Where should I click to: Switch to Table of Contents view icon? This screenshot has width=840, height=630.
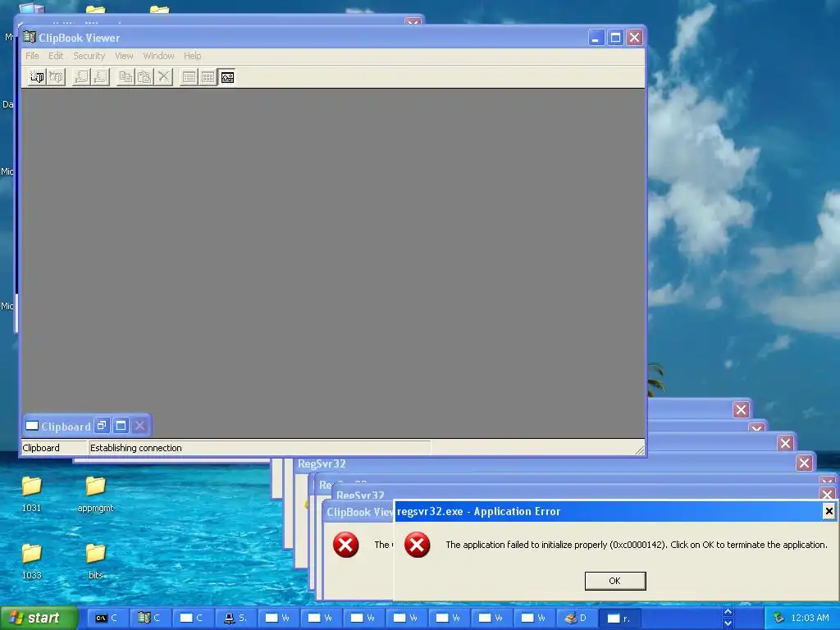189,77
